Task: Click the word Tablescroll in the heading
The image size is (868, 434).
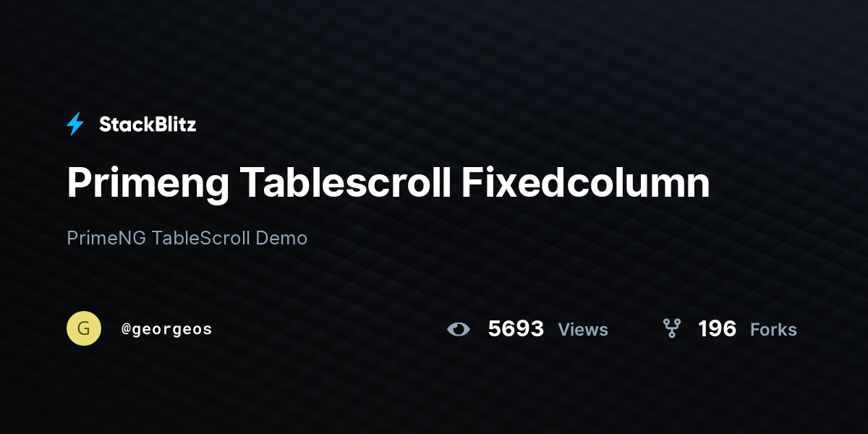Action: [x=345, y=183]
